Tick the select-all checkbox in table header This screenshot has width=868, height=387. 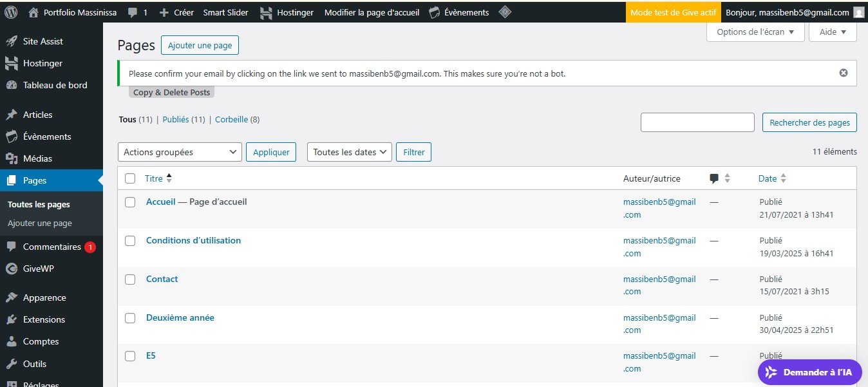(130, 178)
